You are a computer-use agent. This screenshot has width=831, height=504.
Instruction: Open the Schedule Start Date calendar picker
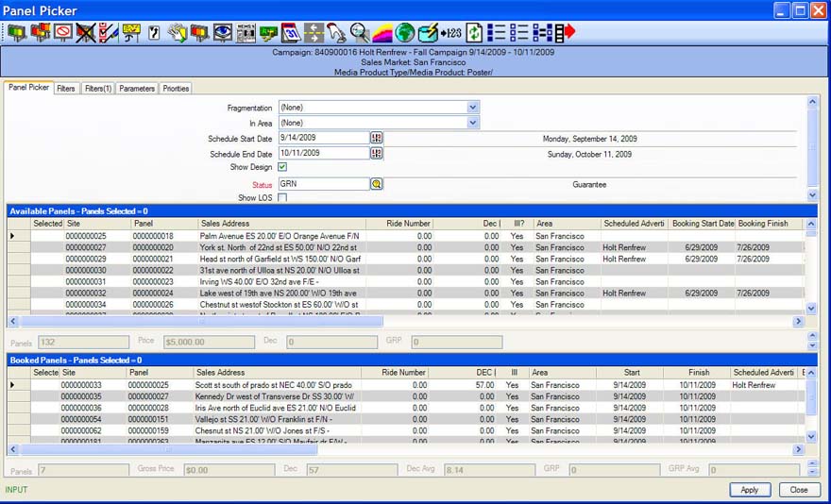coord(376,138)
